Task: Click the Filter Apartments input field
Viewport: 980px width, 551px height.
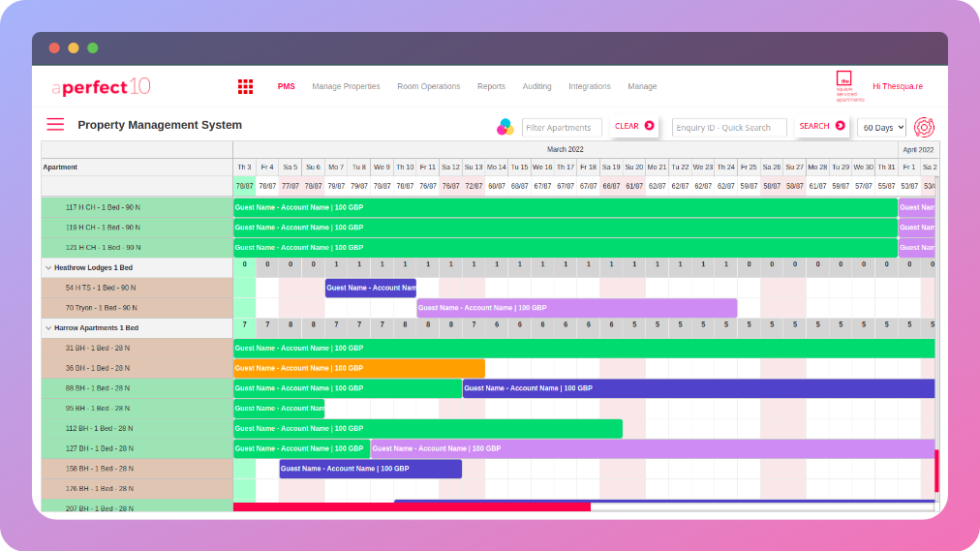Action: 562,128
